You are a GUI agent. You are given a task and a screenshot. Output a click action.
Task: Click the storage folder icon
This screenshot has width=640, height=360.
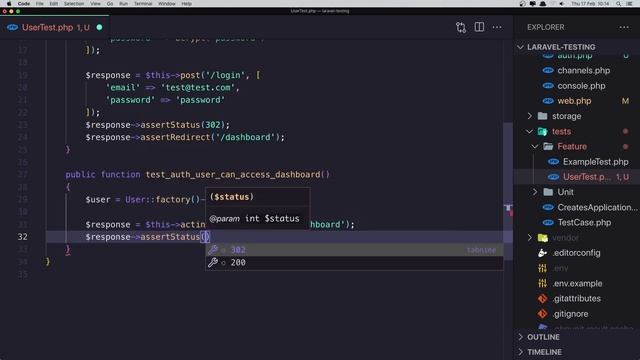point(542,116)
